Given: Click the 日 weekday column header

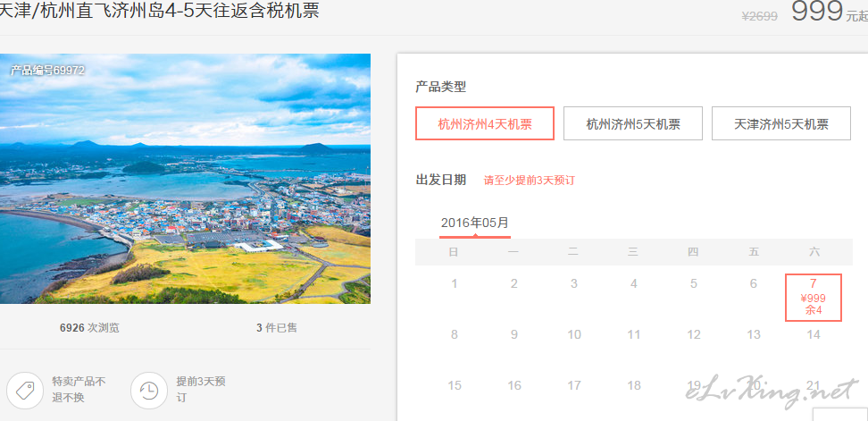Looking at the screenshot, I should pyautogui.click(x=454, y=253).
